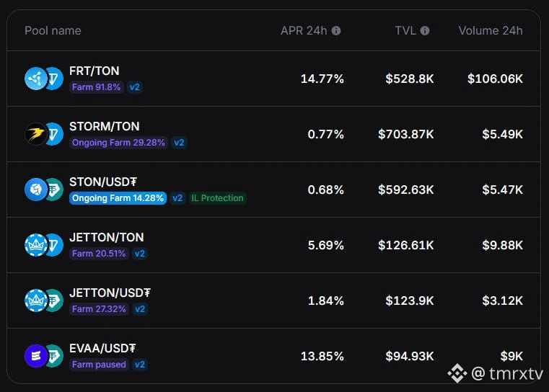
Task: Click the STON/USD₮ pool token pair icon
Action: point(44,190)
